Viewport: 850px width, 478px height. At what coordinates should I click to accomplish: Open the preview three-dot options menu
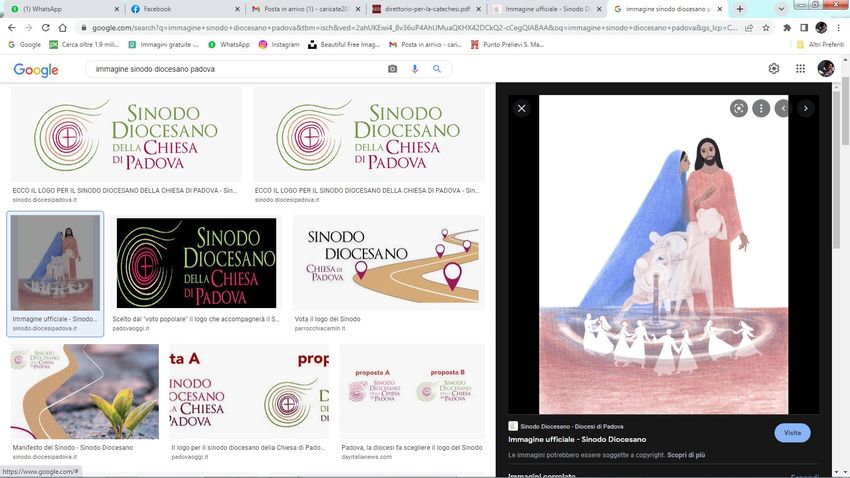pyautogui.click(x=761, y=108)
